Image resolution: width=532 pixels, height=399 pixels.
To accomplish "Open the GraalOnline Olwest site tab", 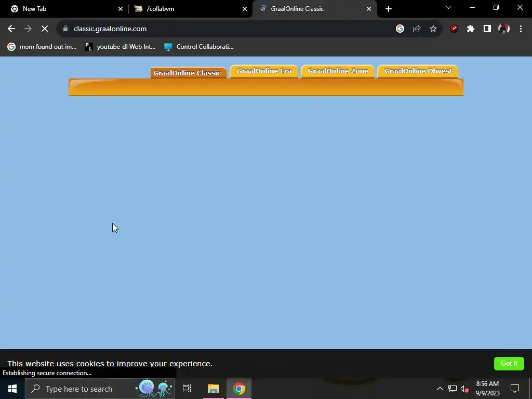I will 418,71.
